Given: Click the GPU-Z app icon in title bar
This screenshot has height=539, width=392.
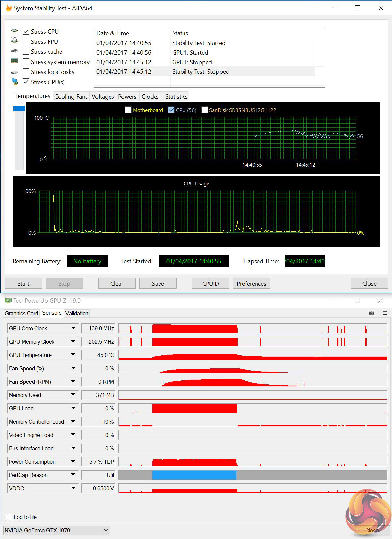Looking at the screenshot, I should tap(8, 300).
